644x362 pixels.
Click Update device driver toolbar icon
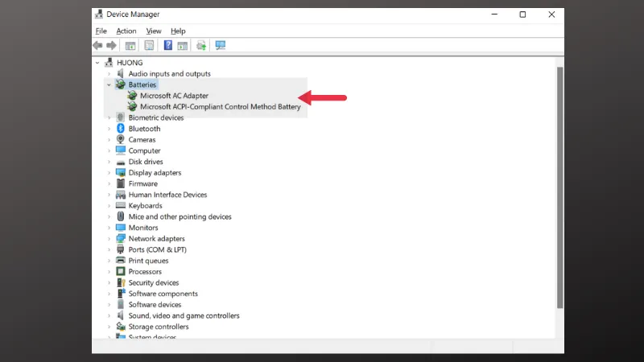pos(201,46)
